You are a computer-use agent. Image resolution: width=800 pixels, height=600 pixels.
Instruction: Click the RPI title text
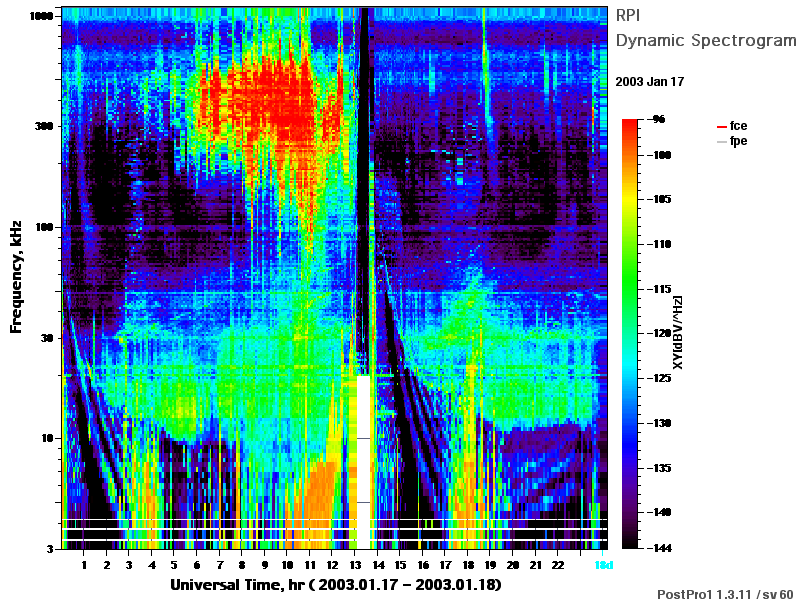628,16
